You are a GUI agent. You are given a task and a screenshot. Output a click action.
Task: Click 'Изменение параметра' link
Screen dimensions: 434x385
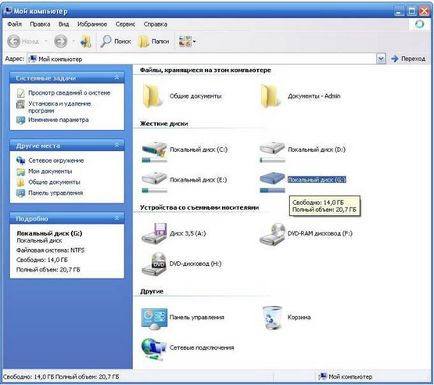click(58, 120)
